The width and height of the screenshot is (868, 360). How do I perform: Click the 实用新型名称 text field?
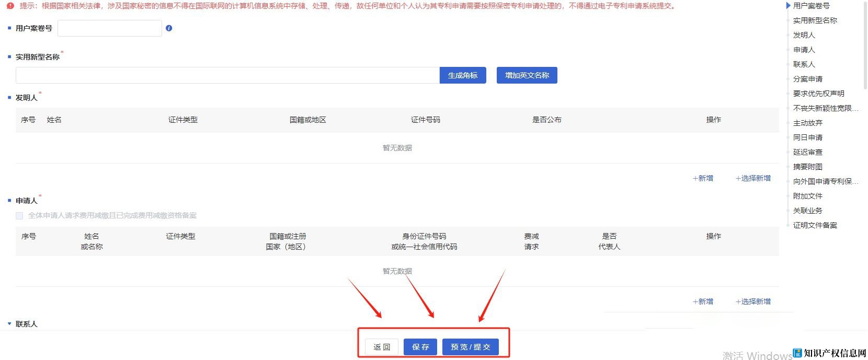[227, 75]
